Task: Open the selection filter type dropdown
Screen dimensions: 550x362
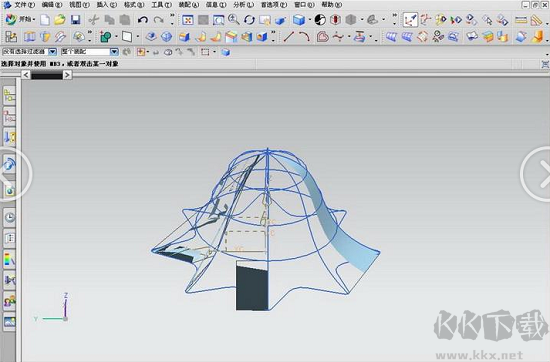Action: coord(29,52)
